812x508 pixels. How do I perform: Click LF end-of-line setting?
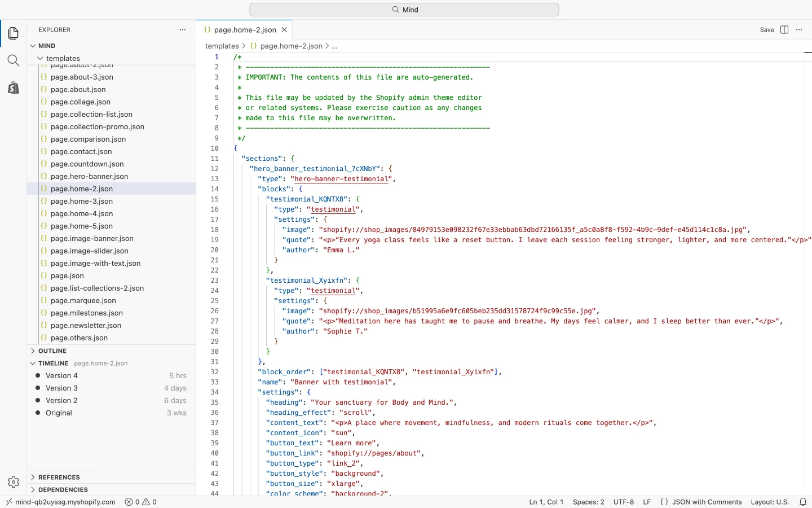[x=647, y=502]
